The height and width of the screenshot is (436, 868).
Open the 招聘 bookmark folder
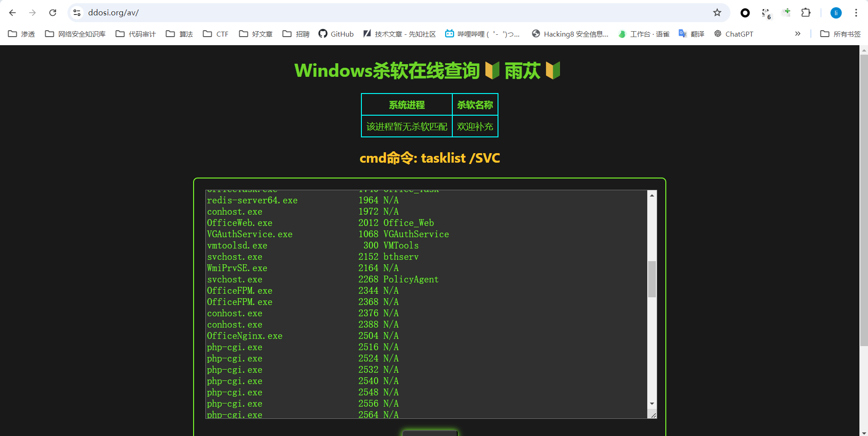click(296, 34)
